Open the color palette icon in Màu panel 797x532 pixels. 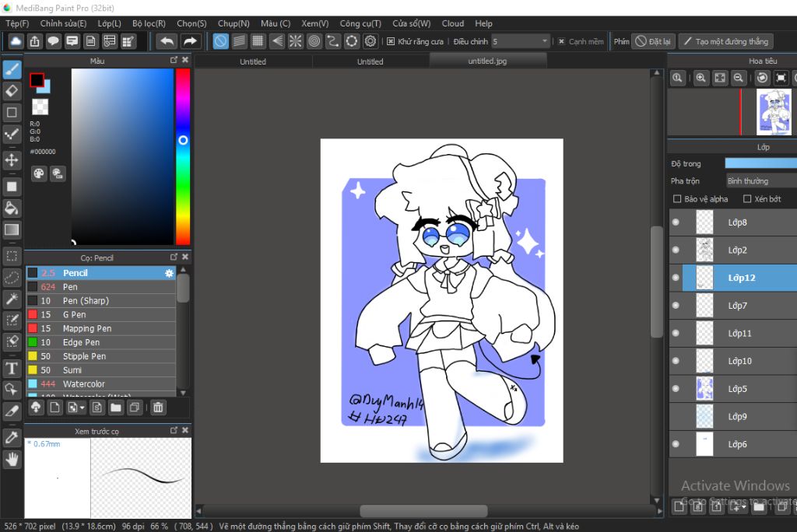[39, 173]
